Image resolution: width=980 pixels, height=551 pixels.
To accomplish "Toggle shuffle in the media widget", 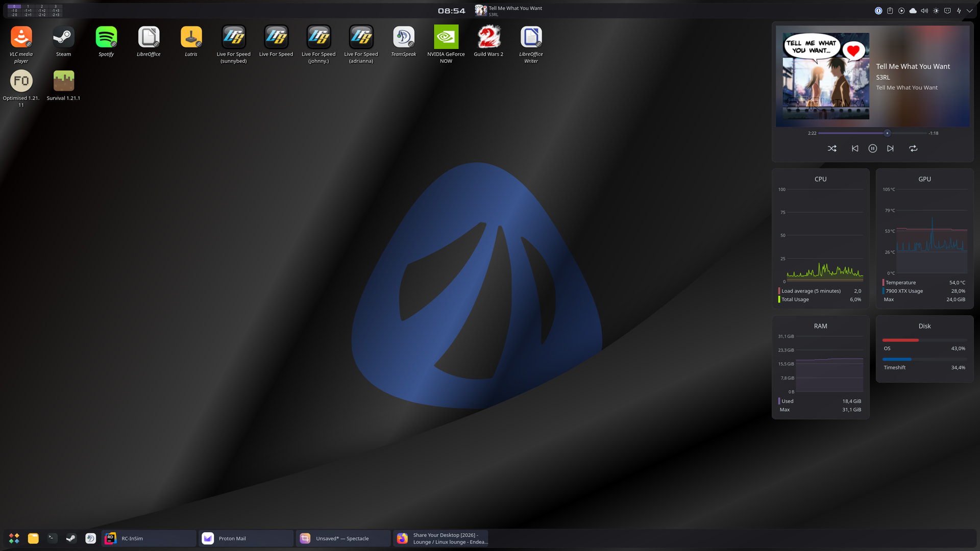I will pos(832,148).
